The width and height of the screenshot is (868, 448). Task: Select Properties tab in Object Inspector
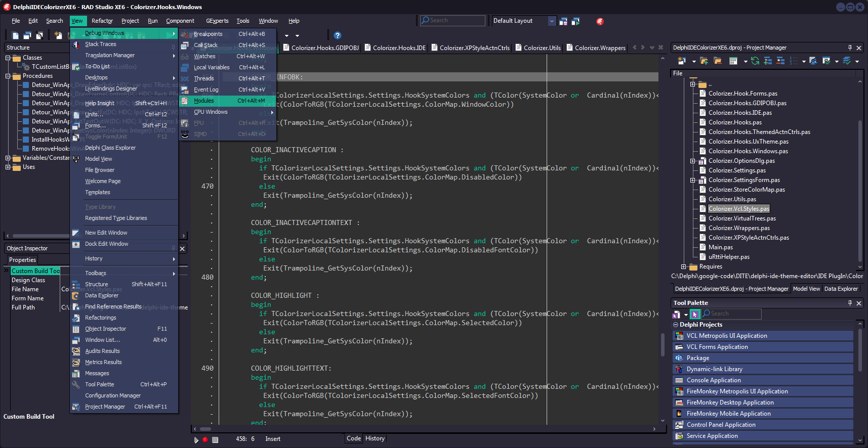pos(23,260)
